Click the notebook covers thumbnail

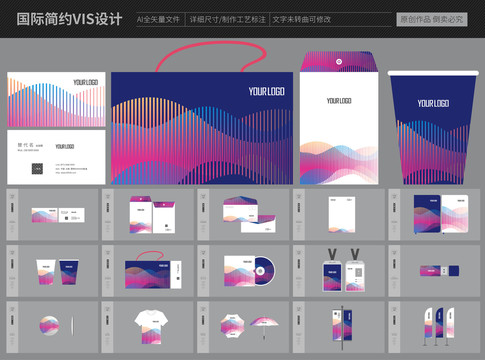point(435,215)
